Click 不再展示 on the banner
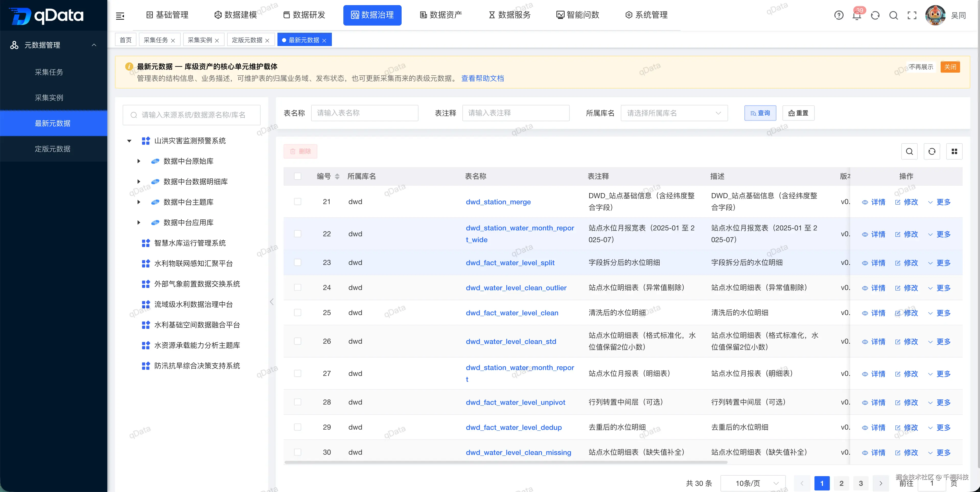Viewport: 980px width, 492px height. [921, 67]
